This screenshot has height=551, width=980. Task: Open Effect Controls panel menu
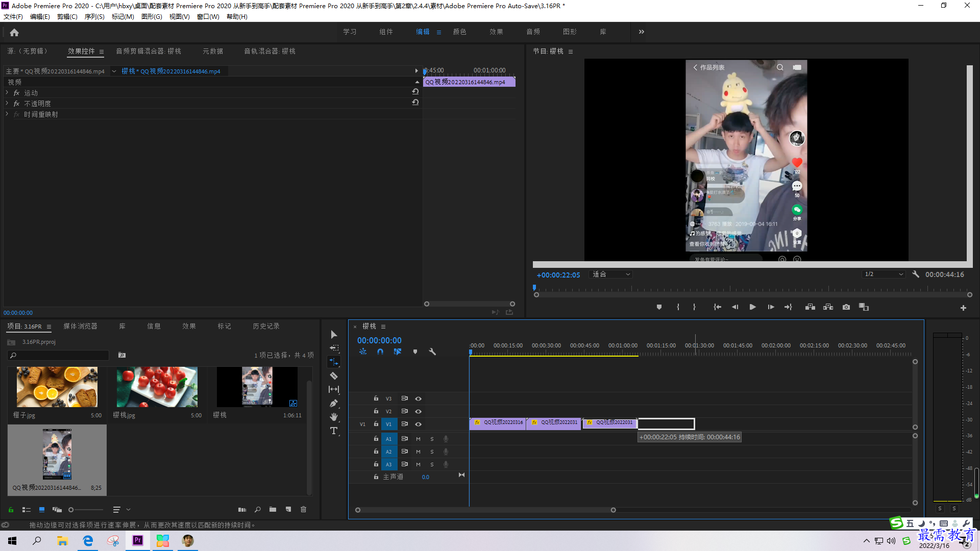point(102,52)
